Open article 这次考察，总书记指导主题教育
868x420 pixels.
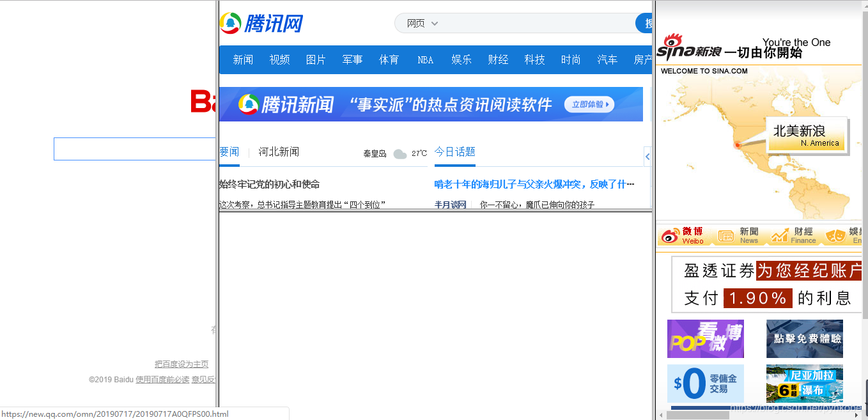[x=302, y=205]
